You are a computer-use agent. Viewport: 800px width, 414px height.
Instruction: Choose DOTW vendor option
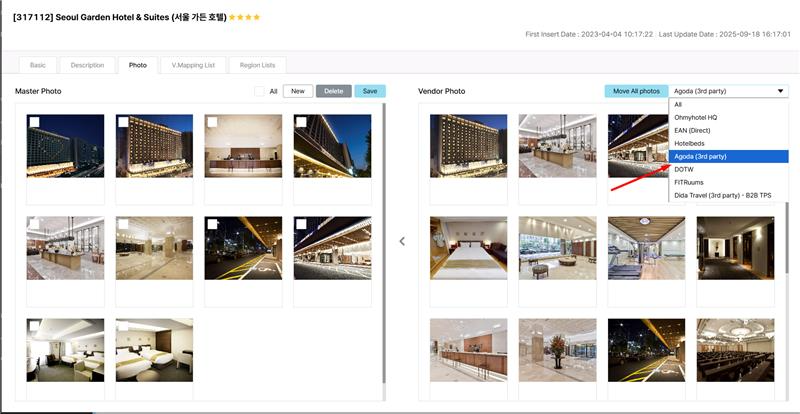click(x=728, y=169)
